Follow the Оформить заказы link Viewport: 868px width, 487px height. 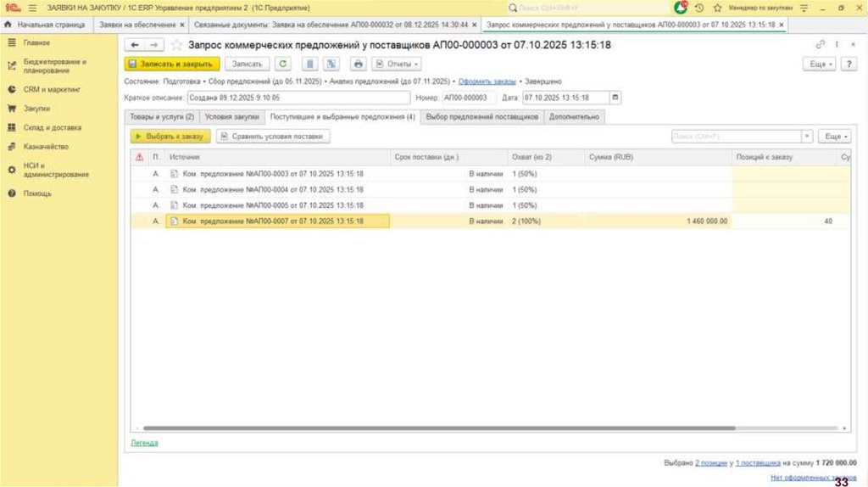(x=487, y=81)
